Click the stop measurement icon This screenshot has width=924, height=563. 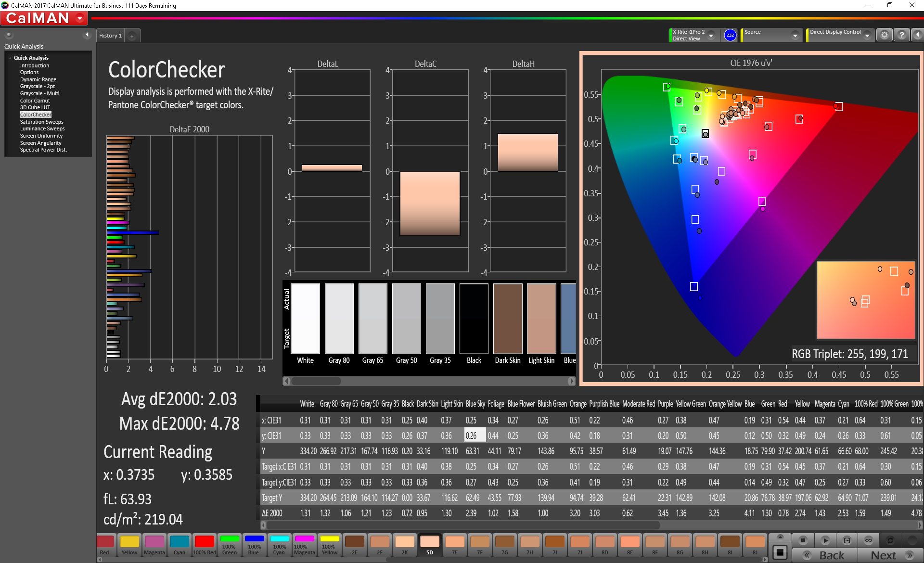(x=803, y=540)
